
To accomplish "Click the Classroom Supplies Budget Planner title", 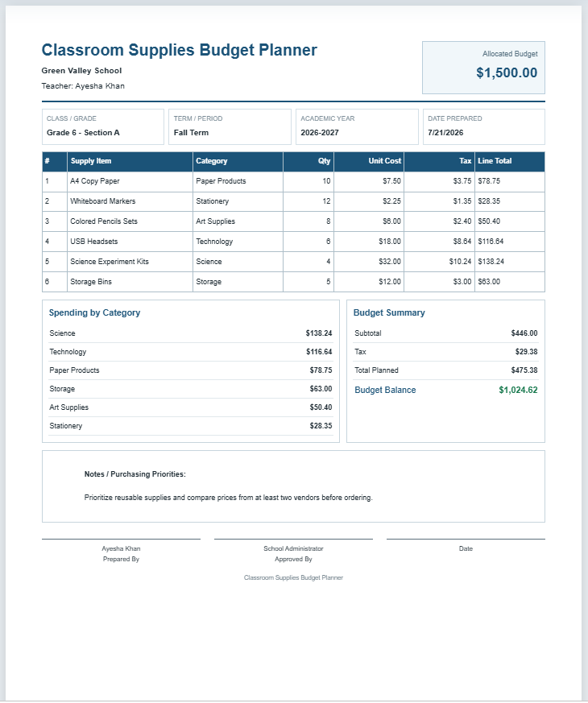I will point(179,50).
